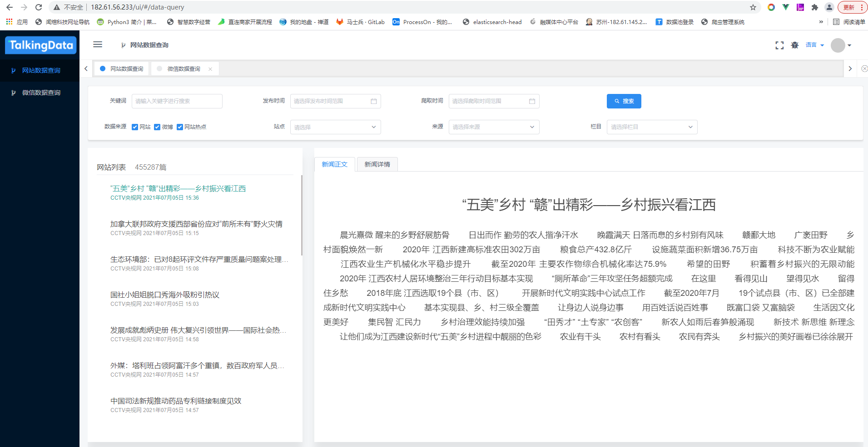Uncheck the 网站 data source checkbox
Viewport: 868px width, 447px height.
[x=135, y=127]
